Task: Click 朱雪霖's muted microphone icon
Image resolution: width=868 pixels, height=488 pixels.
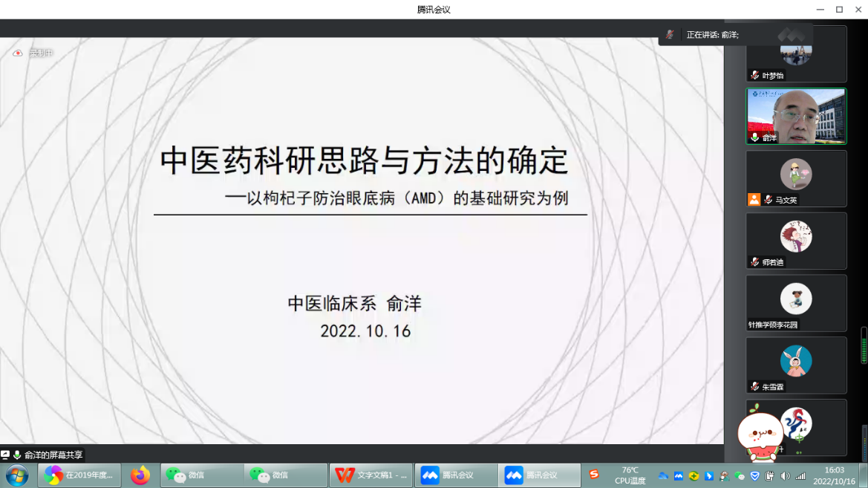Action: (754, 387)
